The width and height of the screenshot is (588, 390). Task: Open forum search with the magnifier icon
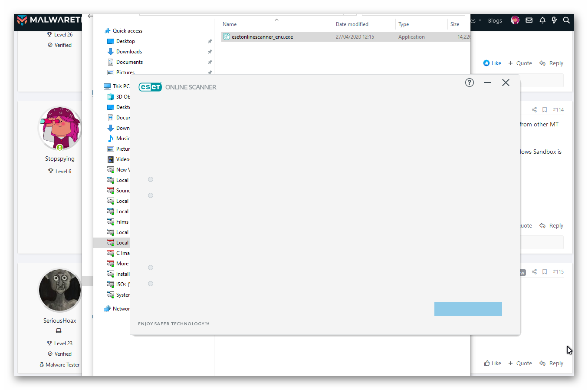pos(566,20)
